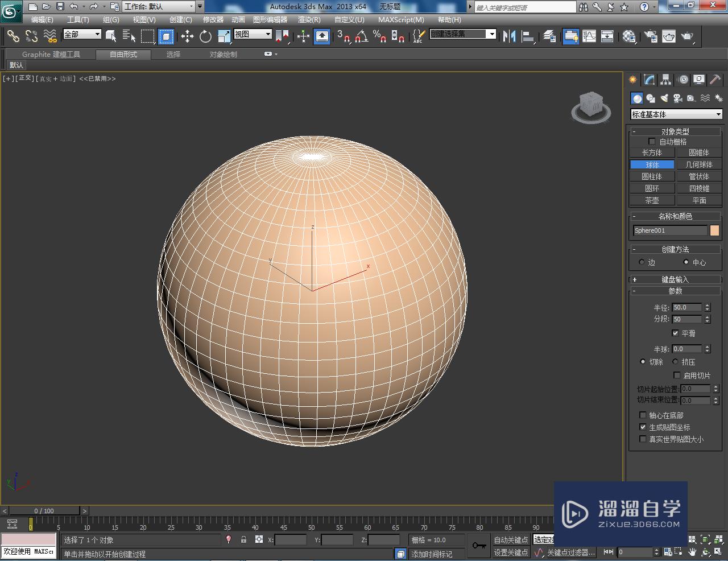Select the Cameras category icon
728x561 pixels.
678,98
